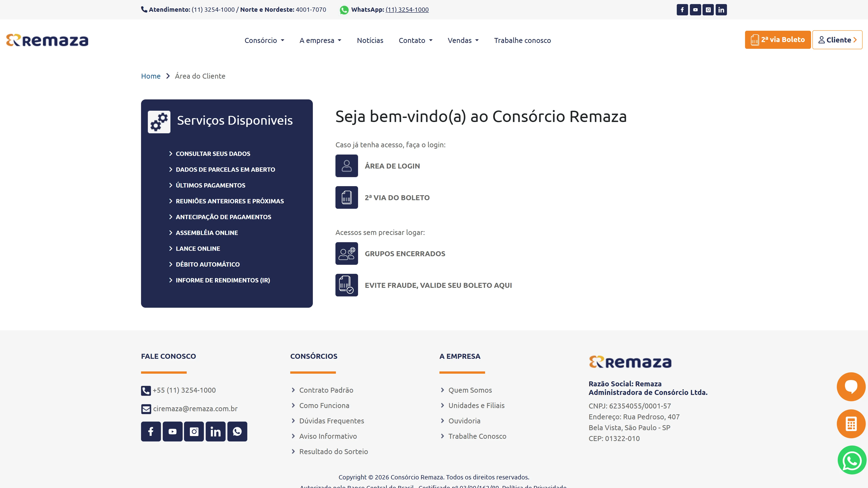The image size is (868, 488).
Task: Click the validated boleto fraud icon
Action: [346, 285]
